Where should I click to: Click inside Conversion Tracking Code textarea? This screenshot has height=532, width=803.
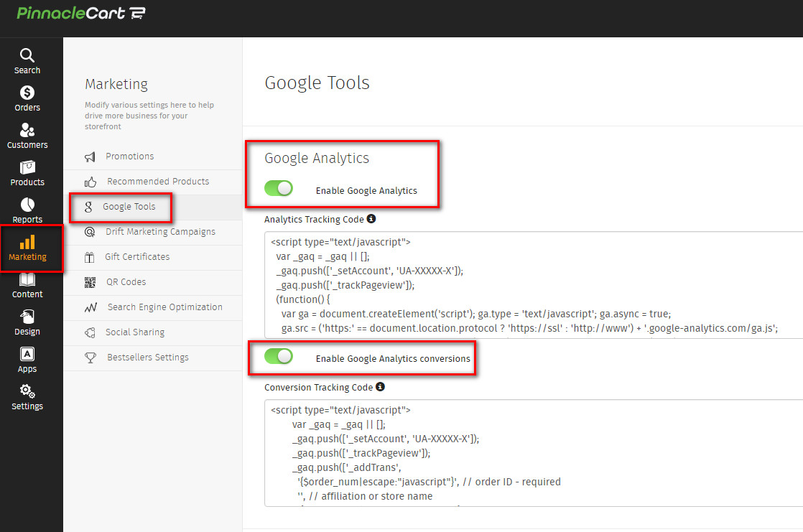click(534, 452)
